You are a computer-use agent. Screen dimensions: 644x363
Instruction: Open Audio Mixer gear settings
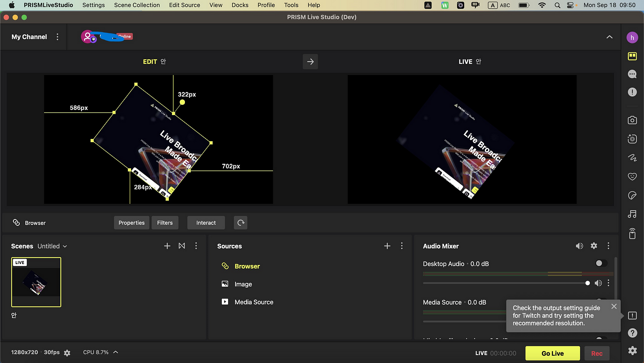[594, 246]
